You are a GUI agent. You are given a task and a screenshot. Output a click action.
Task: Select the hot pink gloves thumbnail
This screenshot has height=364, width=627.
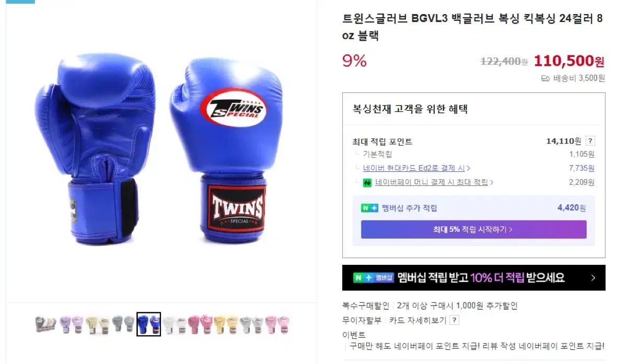(200, 324)
